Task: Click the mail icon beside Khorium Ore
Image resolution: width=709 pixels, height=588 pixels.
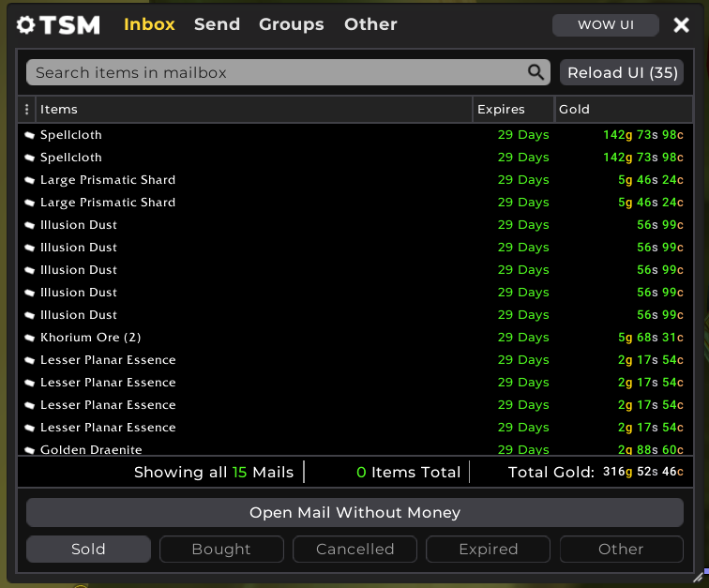Action: tap(29, 338)
